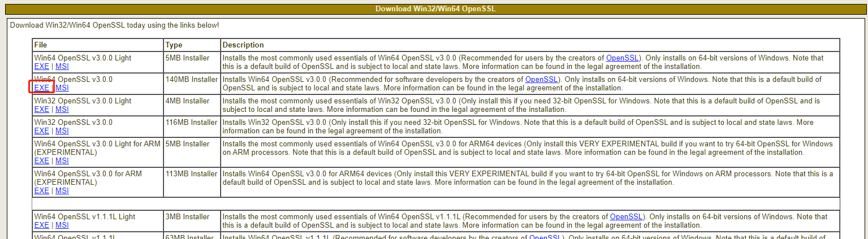Screen dimensions: 868x239
Task: Download Win32 OpenSSL v3.0.0 Light MSI
Action: 62,110
